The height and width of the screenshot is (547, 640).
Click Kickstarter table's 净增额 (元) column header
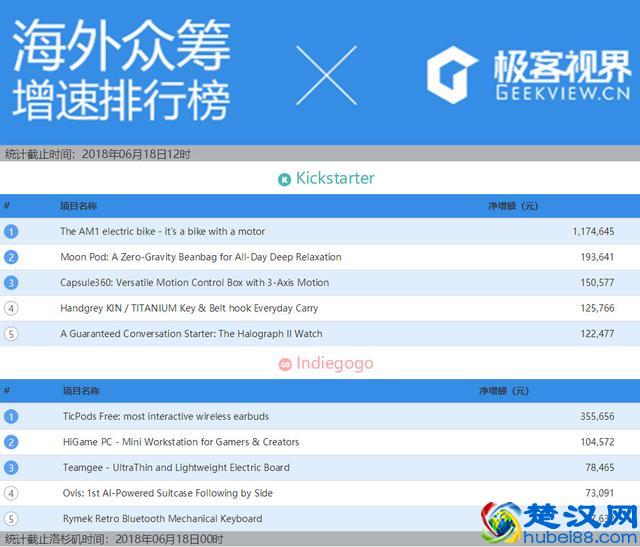[513, 206]
